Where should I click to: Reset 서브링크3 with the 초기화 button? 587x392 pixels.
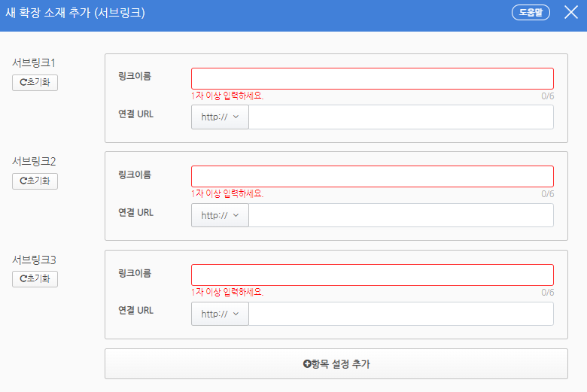(x=35, y=279)
